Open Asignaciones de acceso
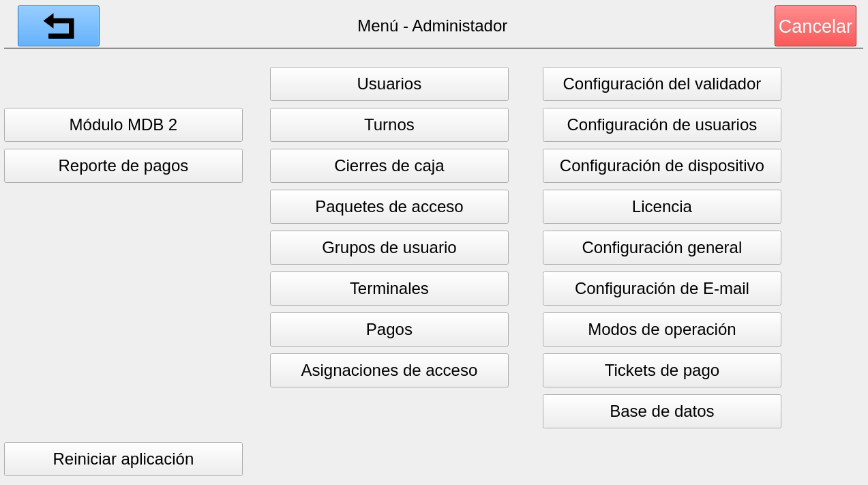Image resolution: width=868 pixels, height=485 pixels. coord(389,370)
